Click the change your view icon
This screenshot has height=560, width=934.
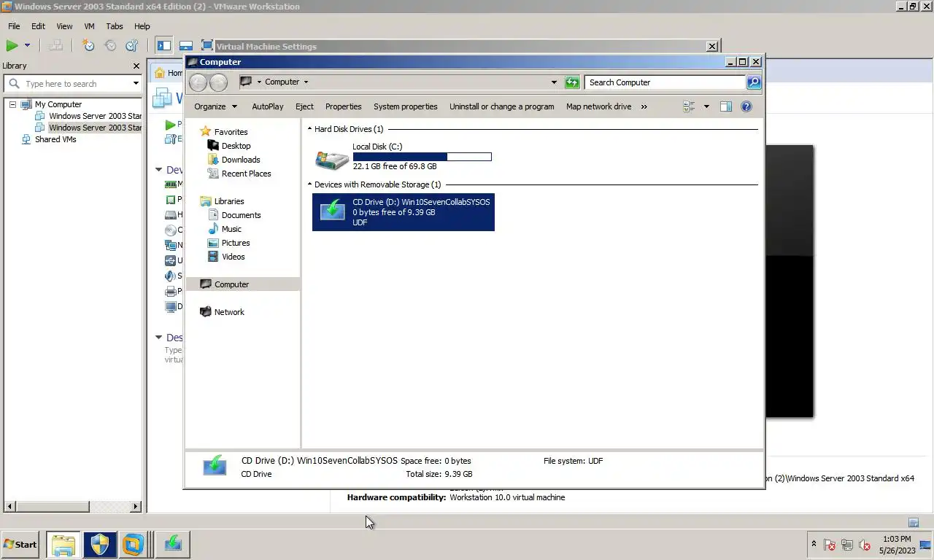point(690,106)
